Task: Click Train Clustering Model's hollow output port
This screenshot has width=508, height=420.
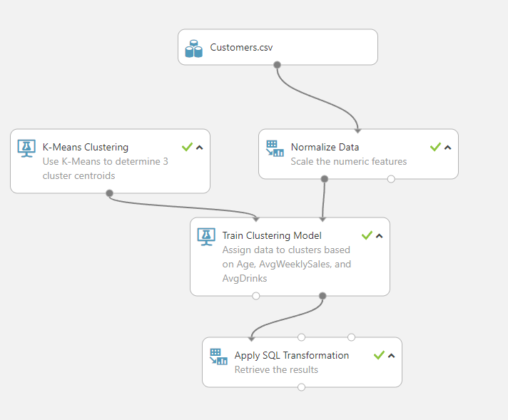Action: click(x=256, y=296)
